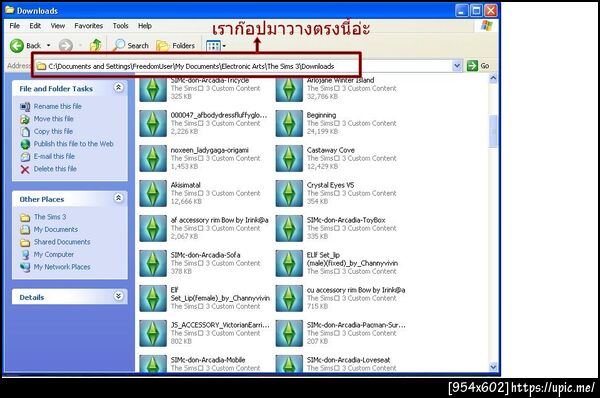Select the Castaway Cove file icon
600x398 pixels.
click(x=289, y=158)
